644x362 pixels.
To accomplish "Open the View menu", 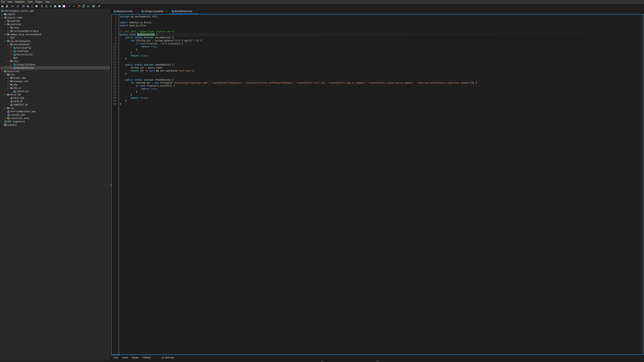I will 10,2.
